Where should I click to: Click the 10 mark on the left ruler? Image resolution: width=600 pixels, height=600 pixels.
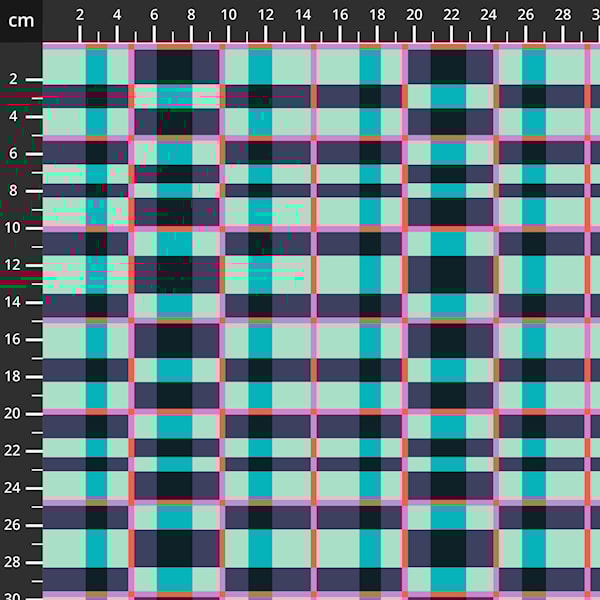(14, 228)
